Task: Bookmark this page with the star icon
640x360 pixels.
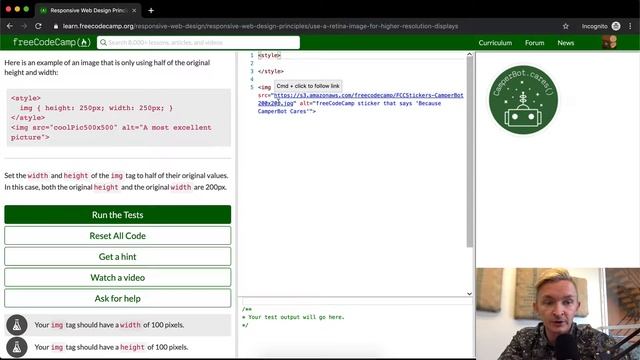Action: [x=566, y=26]
